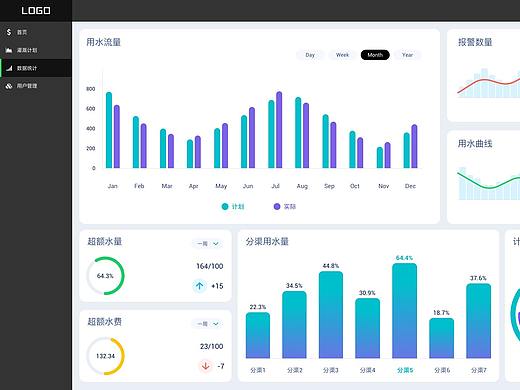Image resolution: width=520 pixels, height=390 pixels.
Task: Click the LOGO in the top-left corner
Action: 36,11
